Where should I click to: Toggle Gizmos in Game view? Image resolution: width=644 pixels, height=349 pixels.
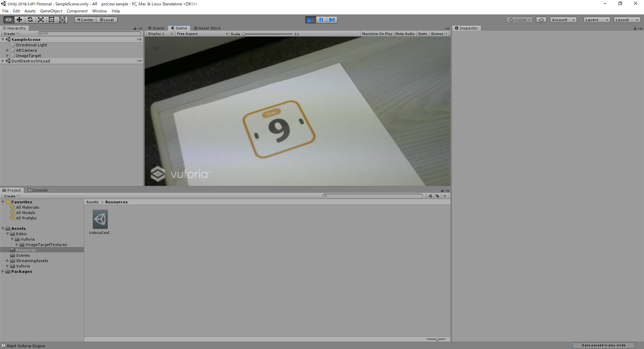[437, 34]
